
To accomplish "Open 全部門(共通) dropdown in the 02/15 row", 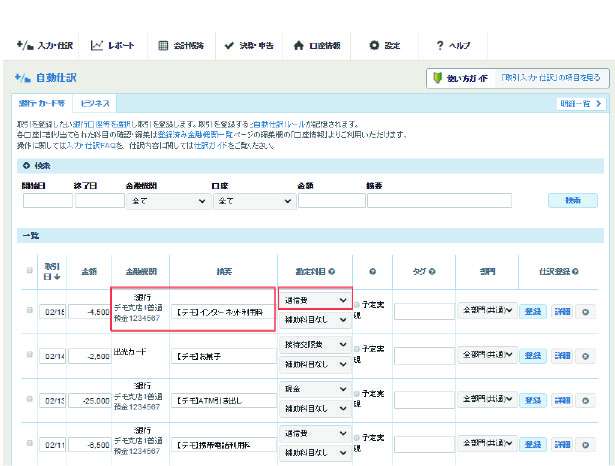I will tap(487, 310).
